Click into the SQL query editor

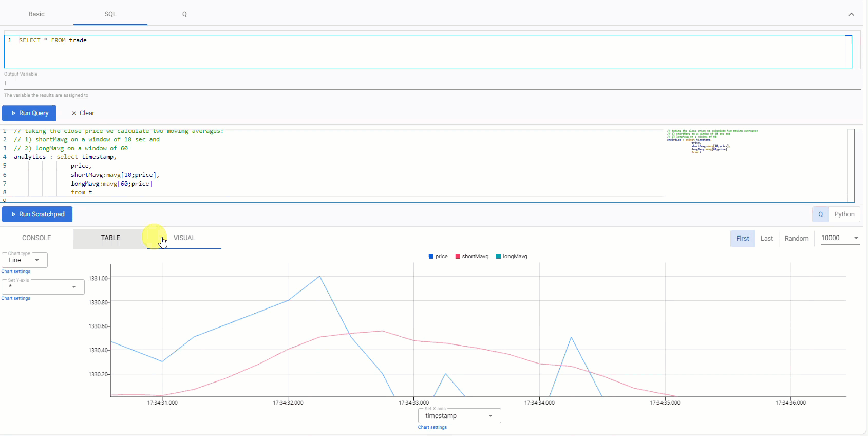[428, 51]
